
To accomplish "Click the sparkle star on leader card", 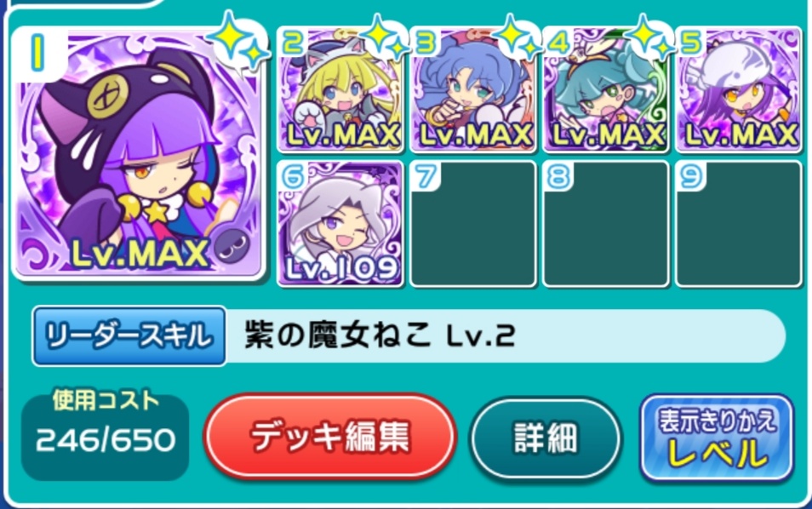I will [238, 42].
